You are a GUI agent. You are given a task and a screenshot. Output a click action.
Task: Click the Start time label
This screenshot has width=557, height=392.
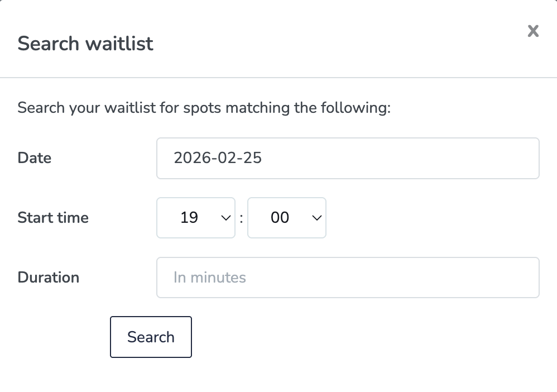coord(53,218)
